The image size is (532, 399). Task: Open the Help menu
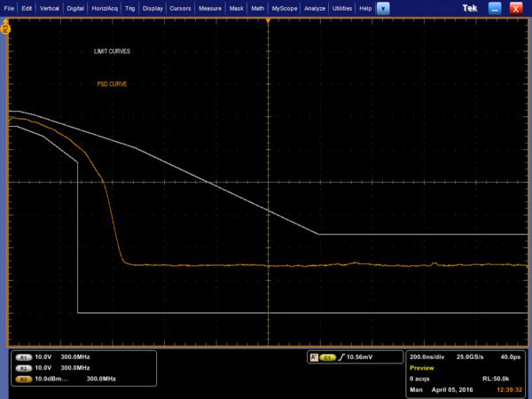click(365, 9)
